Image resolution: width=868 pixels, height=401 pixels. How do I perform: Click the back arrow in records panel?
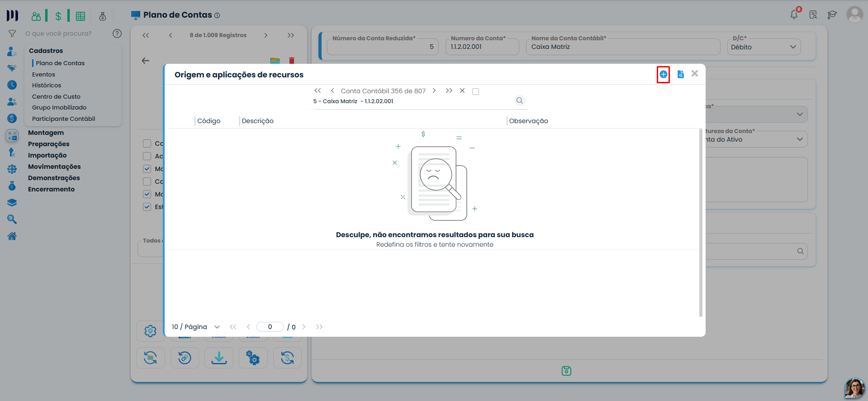(146, 61)
